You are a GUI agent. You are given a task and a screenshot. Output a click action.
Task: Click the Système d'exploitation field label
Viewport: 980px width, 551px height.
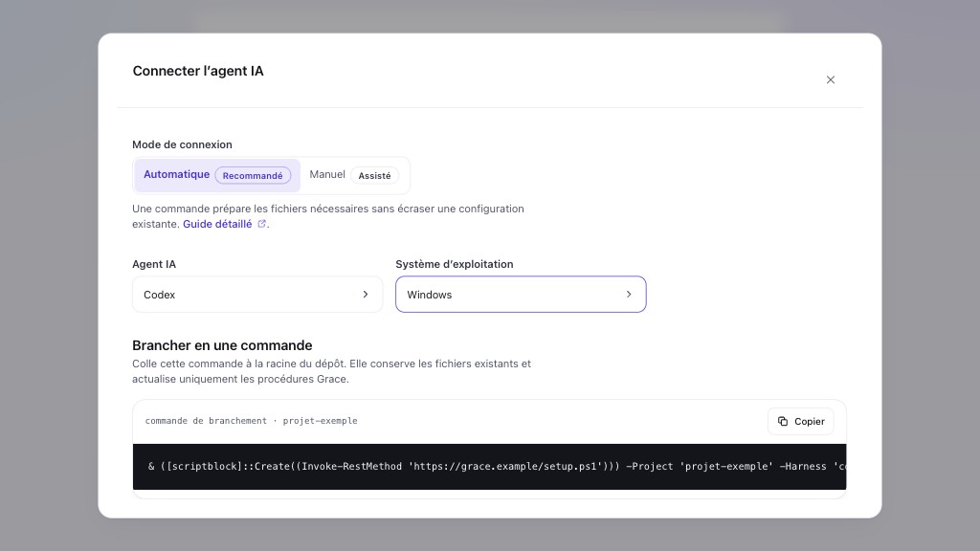tap(455, 264)
